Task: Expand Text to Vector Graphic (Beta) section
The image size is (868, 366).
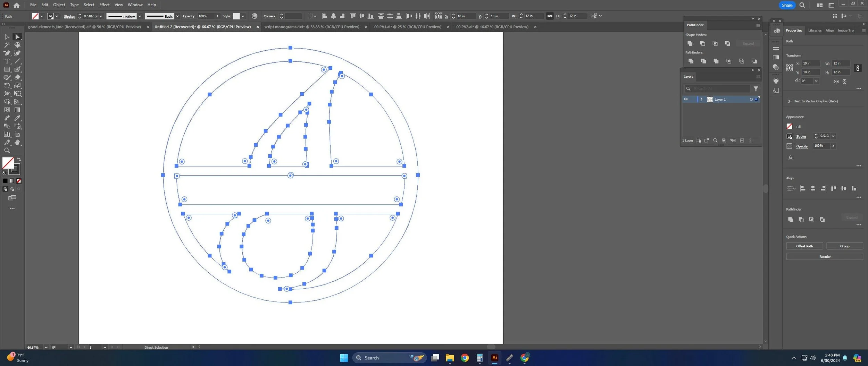Action: [789, 101]
